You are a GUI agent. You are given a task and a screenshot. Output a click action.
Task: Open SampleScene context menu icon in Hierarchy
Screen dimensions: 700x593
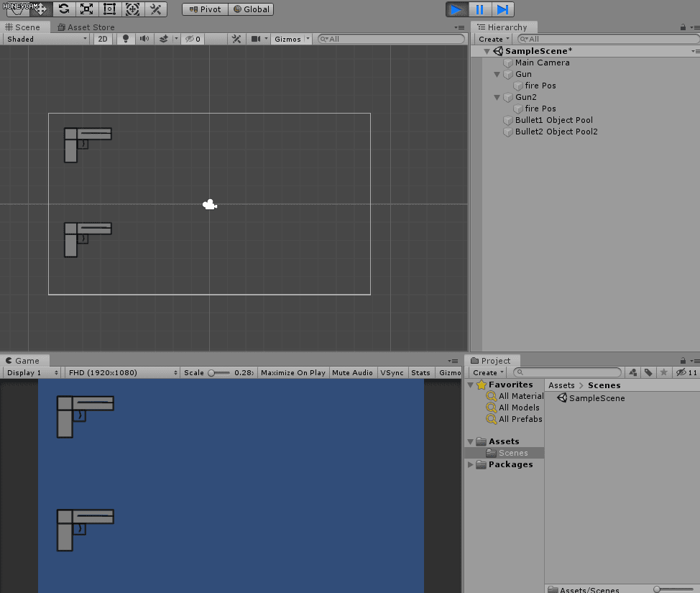694,51
